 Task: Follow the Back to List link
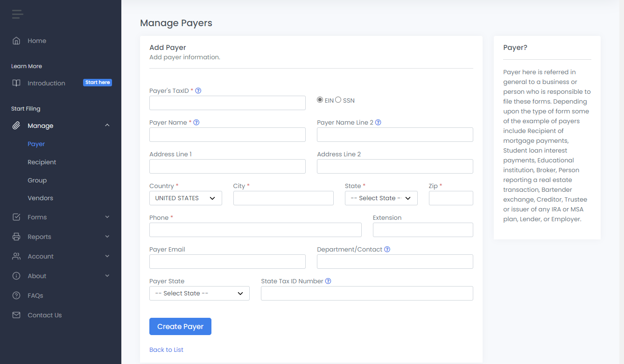coord(166,350)
